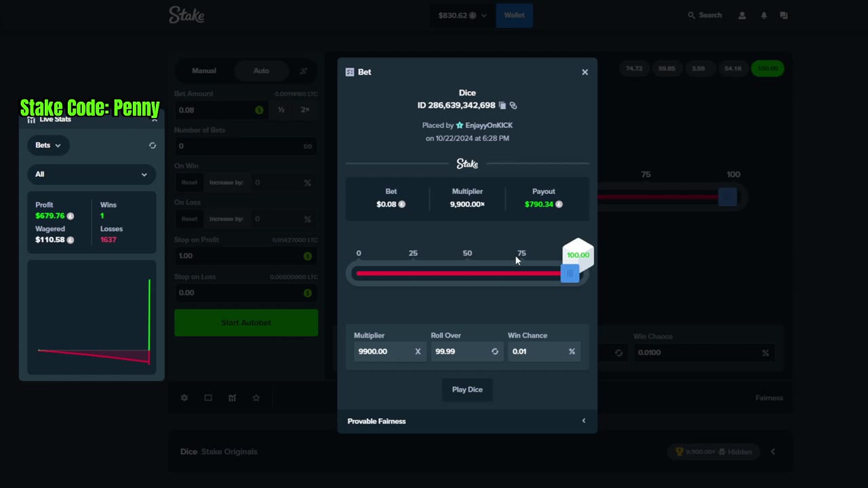The height and width of the screenshot is (488, 868).
Task: Click the dice result hexagon showing 100.00
Action: click(x=578, y=255)
